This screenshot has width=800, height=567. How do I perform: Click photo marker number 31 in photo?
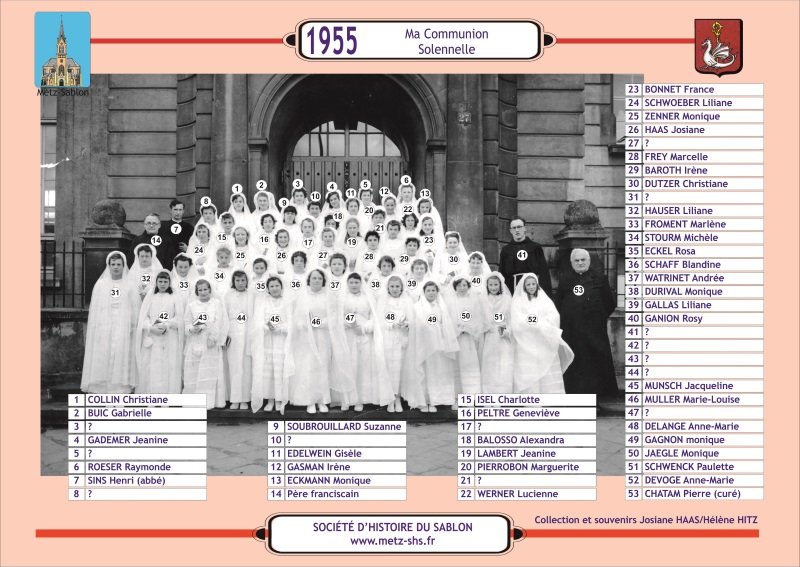coord(115,292)
